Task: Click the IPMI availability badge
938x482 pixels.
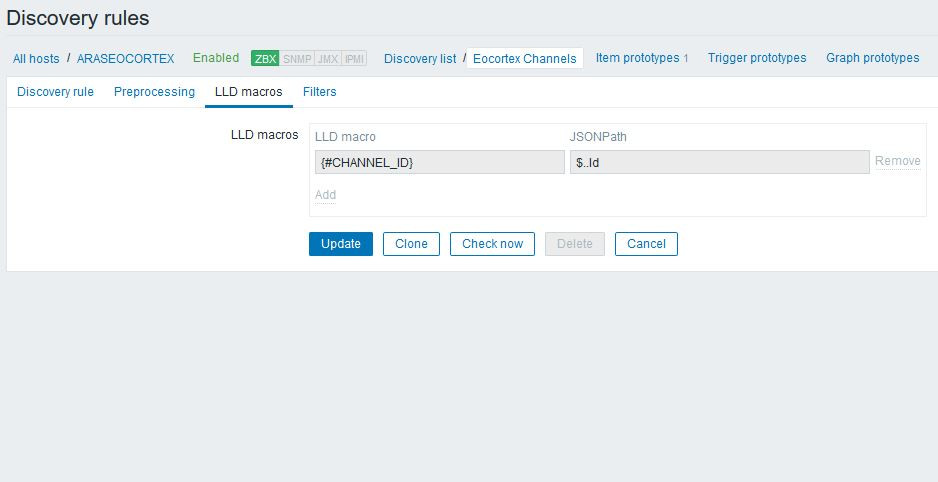Action: [x=354, y=59]
